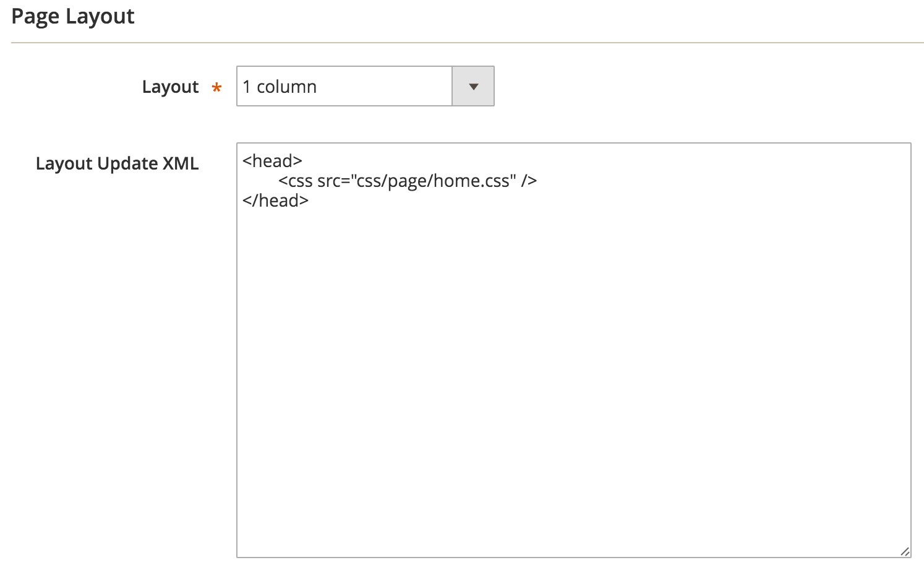This screenshot has height=573, width=924.
Task: Click the css src="css/page/home.css" line
Action: (408, 180)
